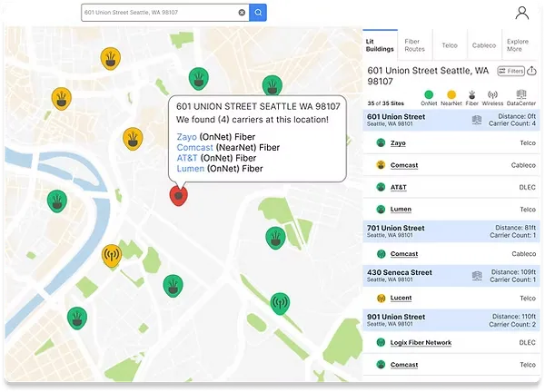The image size is (545, 392).
Task: Open AT&T DLEC in the sites list
Action: [399, 188]
